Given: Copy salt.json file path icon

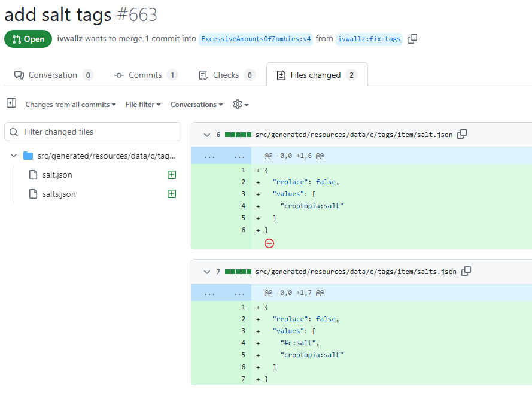Looking at the screenshot, I should [x=462, y=135].
